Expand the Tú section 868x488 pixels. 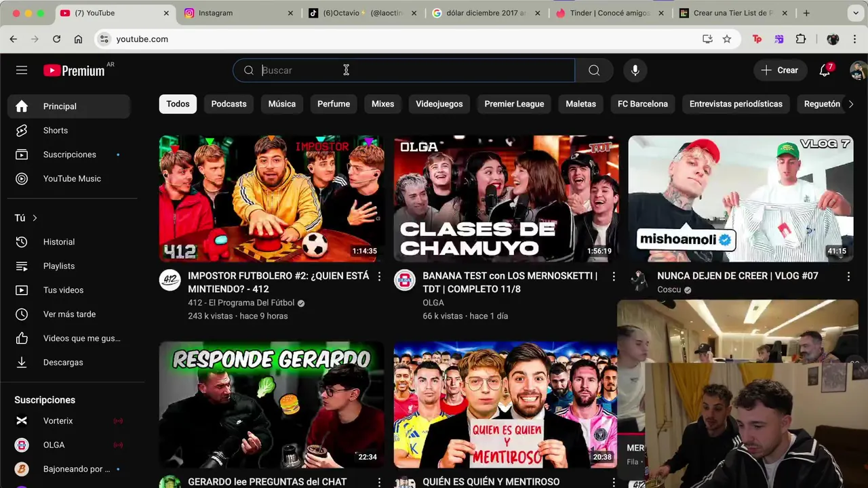(x=26, y=218)
